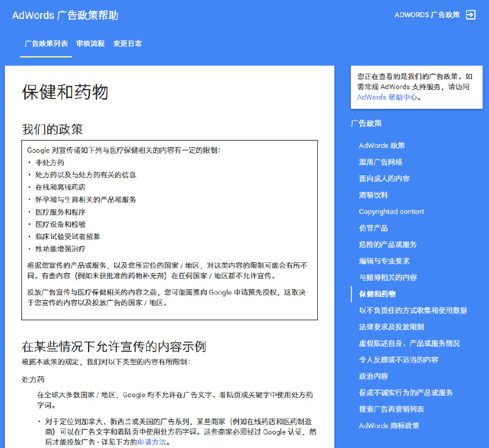Open 仿冒产品 policy link

pyautogui.click(x=373, y=228)
